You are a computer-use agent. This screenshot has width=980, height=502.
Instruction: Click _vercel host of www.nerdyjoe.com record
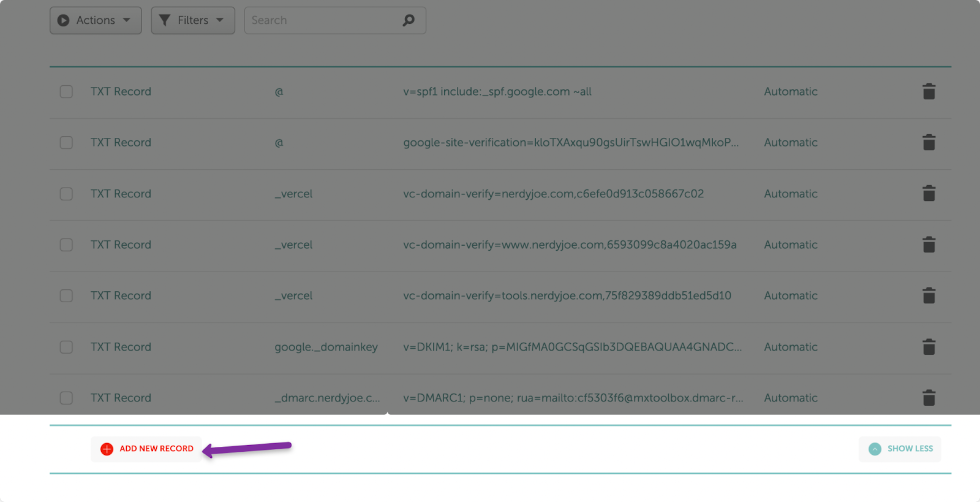[x=293, y=245]
